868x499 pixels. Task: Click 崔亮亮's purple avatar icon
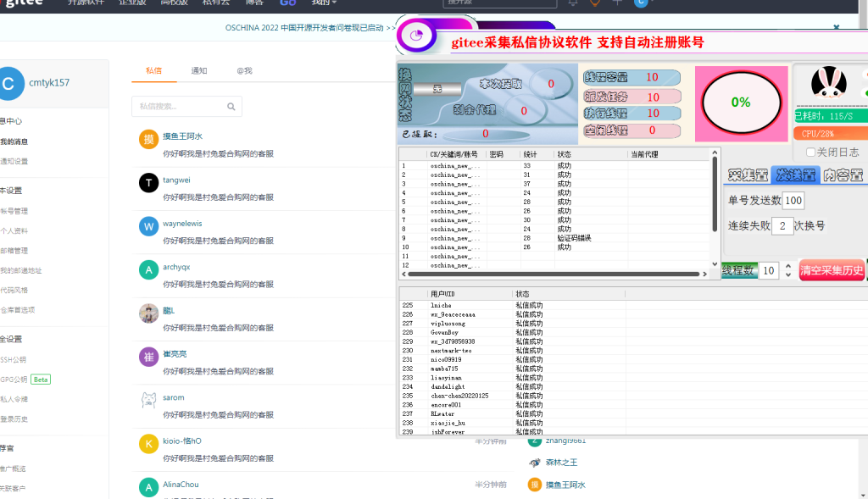tap(148, 357)
